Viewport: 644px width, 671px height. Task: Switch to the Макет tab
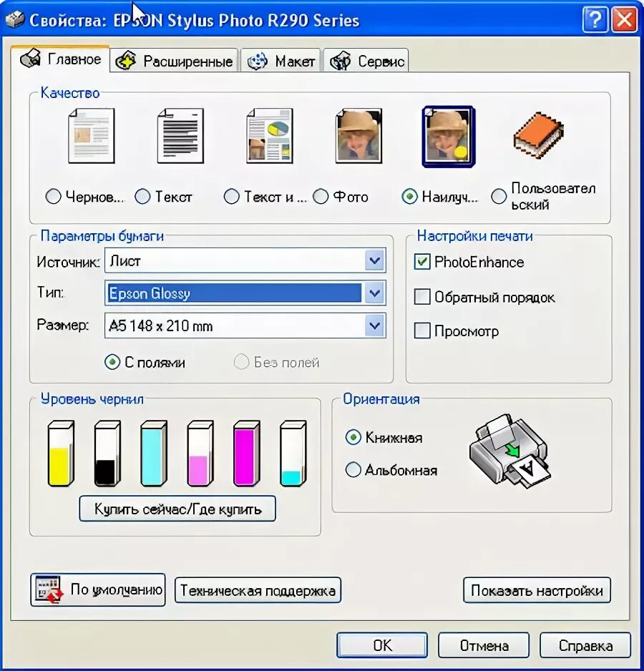281,61
